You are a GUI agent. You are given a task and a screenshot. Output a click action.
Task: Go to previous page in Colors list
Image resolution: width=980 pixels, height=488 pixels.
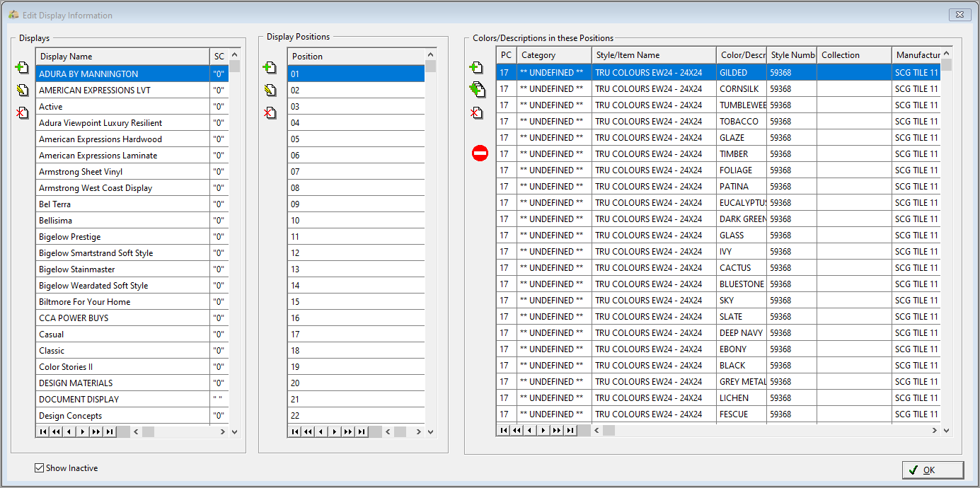pyautogui.click(x=517, y=430)
